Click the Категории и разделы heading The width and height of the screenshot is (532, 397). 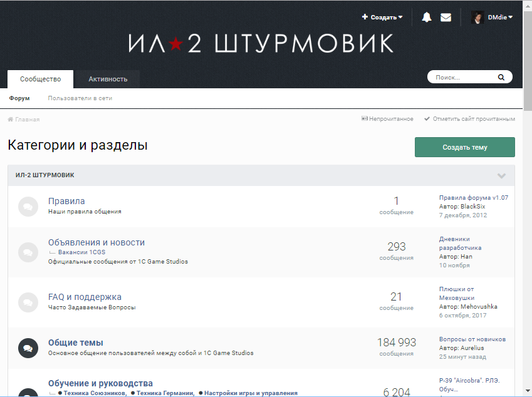77,145
